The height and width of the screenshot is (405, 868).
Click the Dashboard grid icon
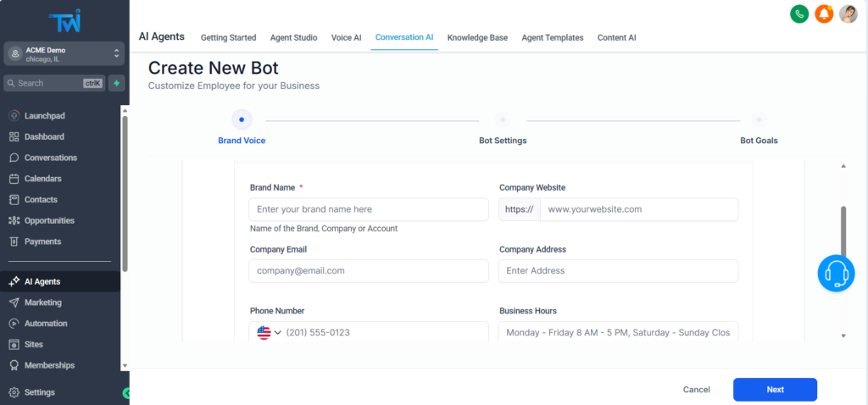[14, 136]
